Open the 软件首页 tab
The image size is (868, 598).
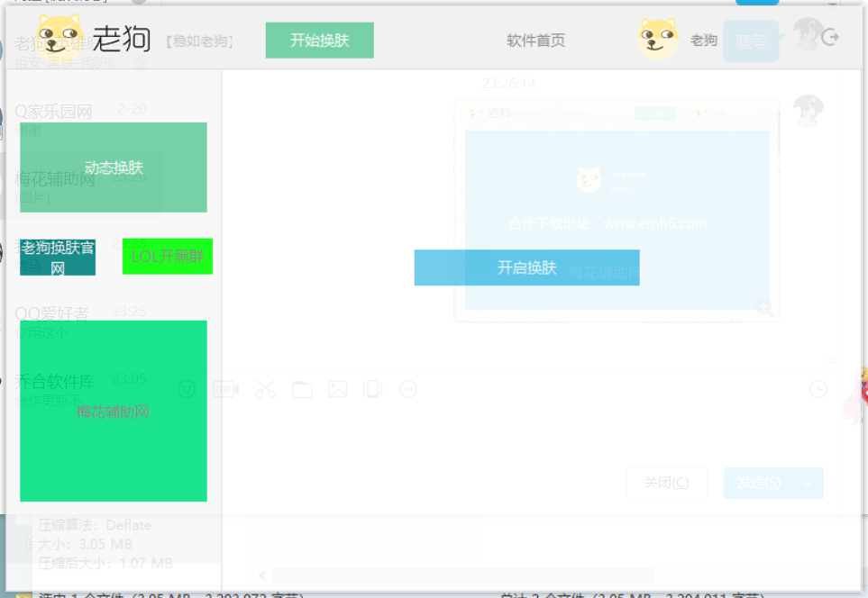(536, 41)
